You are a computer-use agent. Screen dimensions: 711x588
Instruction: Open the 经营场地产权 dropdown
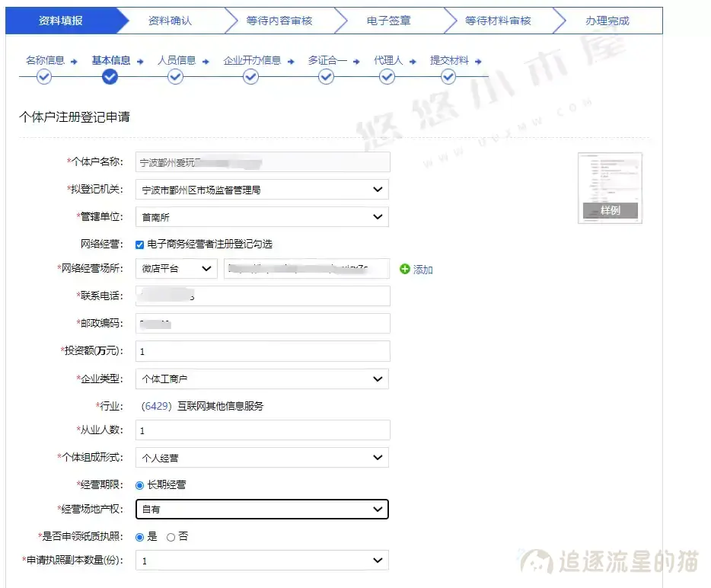262,509
